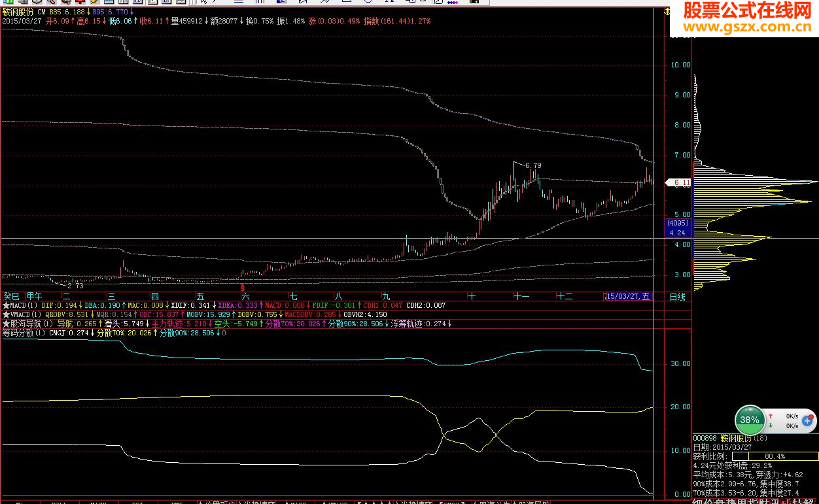Click the OBVH2:4.150 value
819x504 pixels.
[365, 314]
